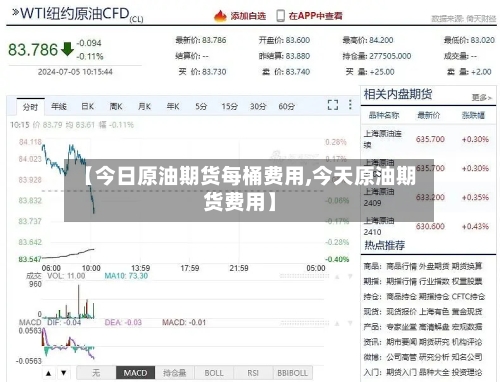Click the 行业指数 link
Image resolution: width=500 pixels, height=382 pixels.
[x=434, y=281]
